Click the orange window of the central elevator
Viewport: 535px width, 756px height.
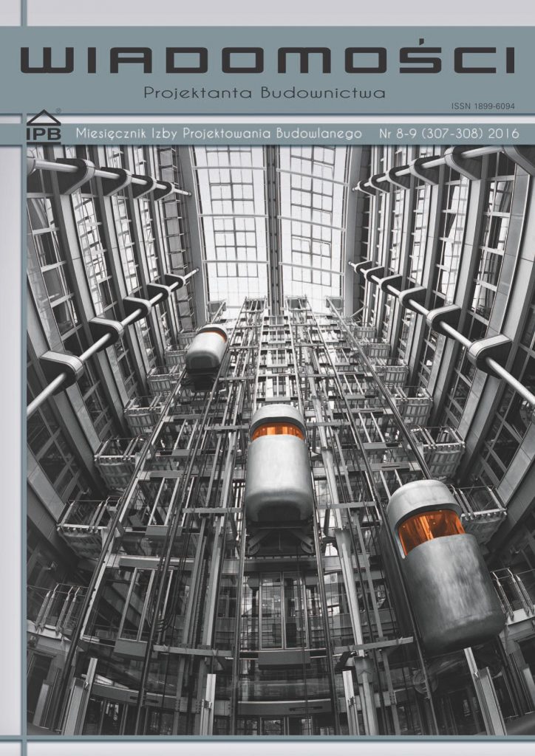[277, 430]
